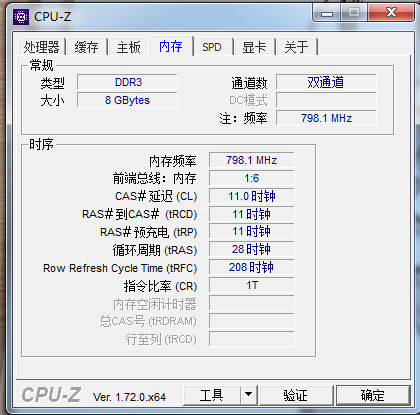The width and height of the screenshot is (420, 415).
Task: Click the 通道数 label
Action: click(249, 83)
